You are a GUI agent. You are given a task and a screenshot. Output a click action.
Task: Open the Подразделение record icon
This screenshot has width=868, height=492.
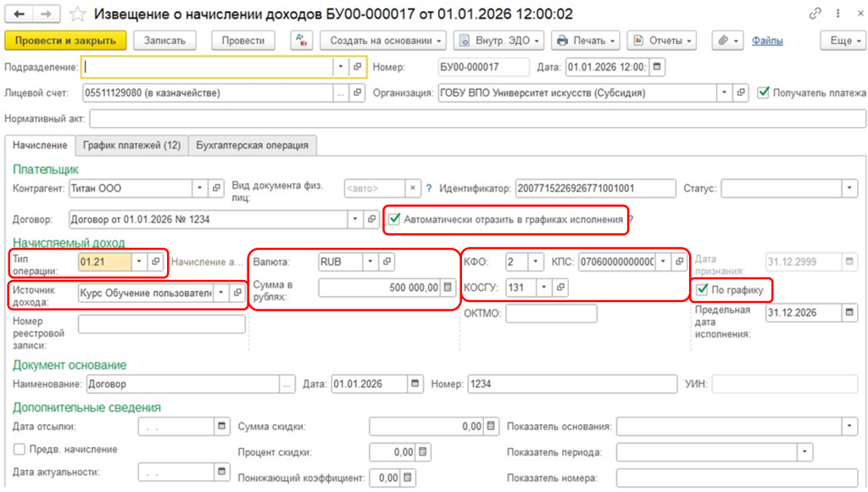coord(357,67)
